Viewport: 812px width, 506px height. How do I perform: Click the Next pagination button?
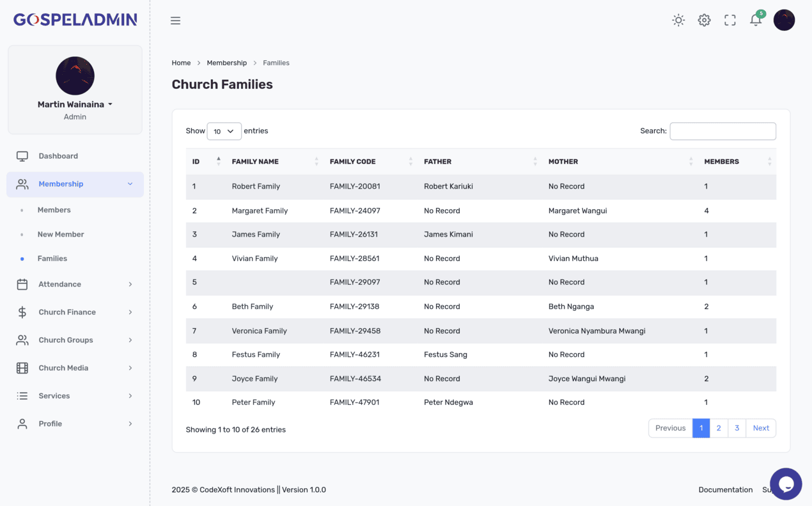(x=761, y=428)
